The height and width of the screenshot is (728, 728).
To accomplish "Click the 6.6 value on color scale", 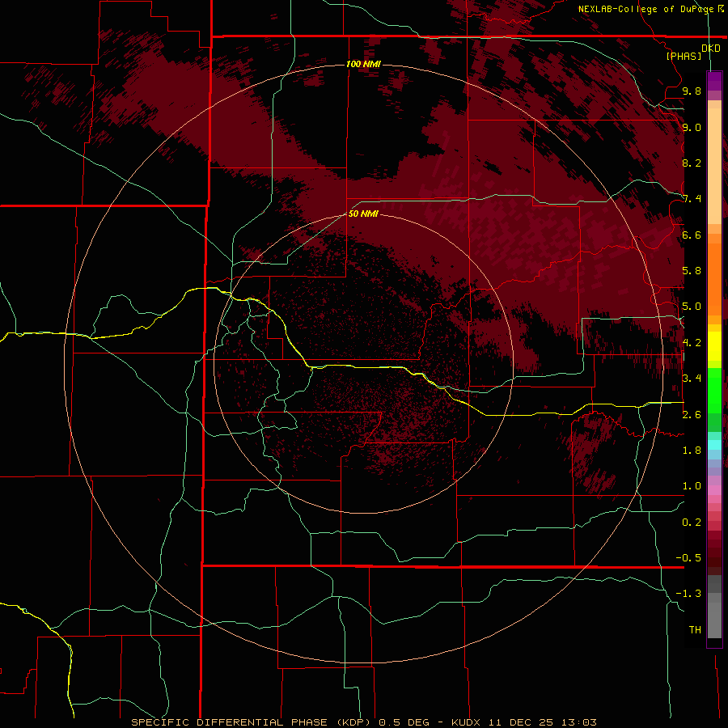I will click(692, 235).
